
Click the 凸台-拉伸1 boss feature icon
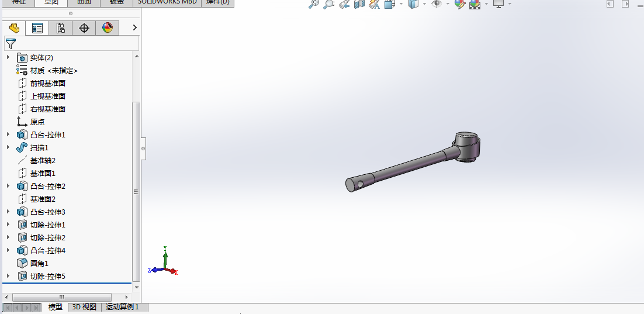(22, 134)
